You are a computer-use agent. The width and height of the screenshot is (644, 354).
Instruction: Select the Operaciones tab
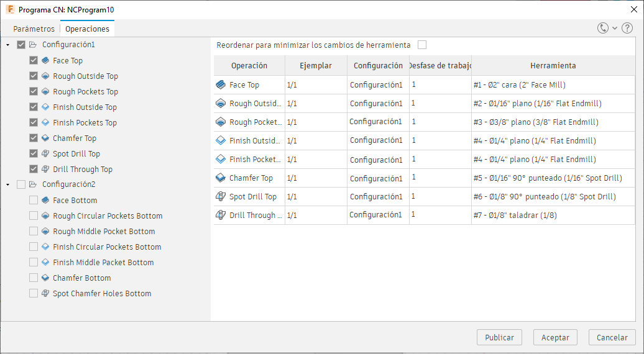coord(87,29)
